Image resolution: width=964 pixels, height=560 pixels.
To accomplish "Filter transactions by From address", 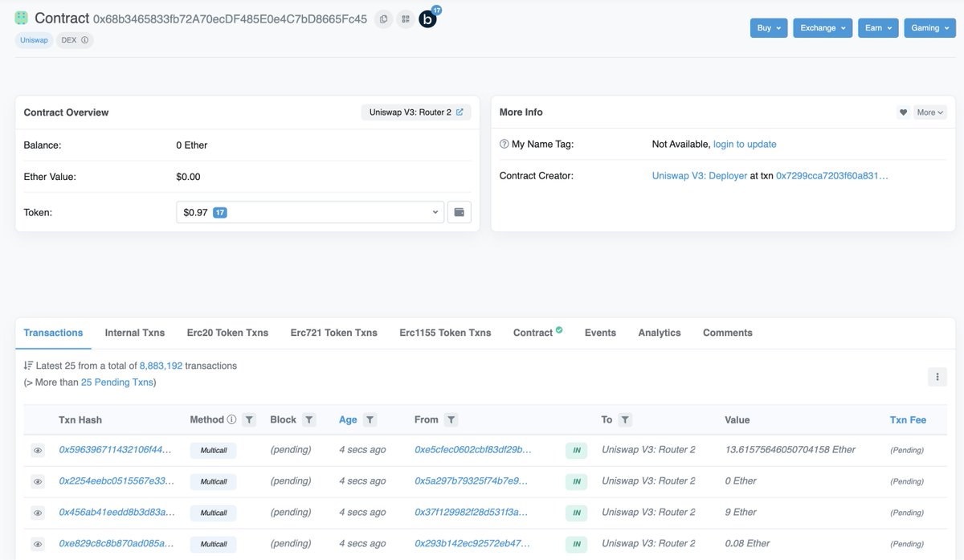I will [451, 419].
